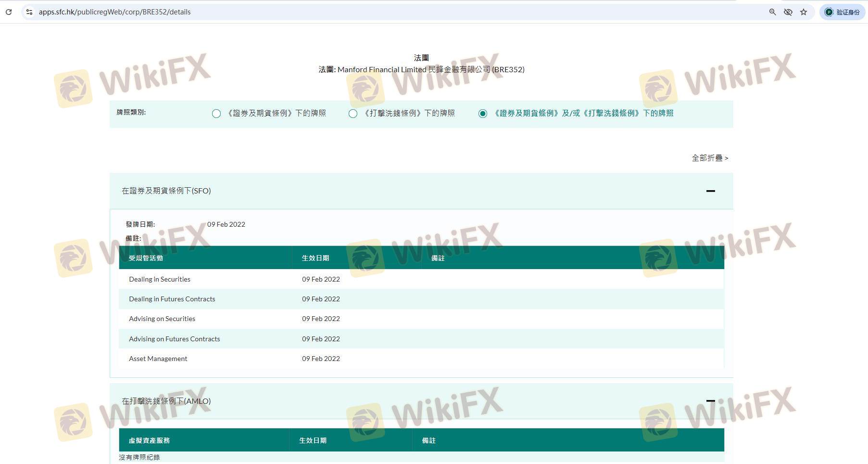This screenshot has width=868, height=464.
Task: Open site information icon beside the URL
Action: pyautogui.click(x=29, y=12)
